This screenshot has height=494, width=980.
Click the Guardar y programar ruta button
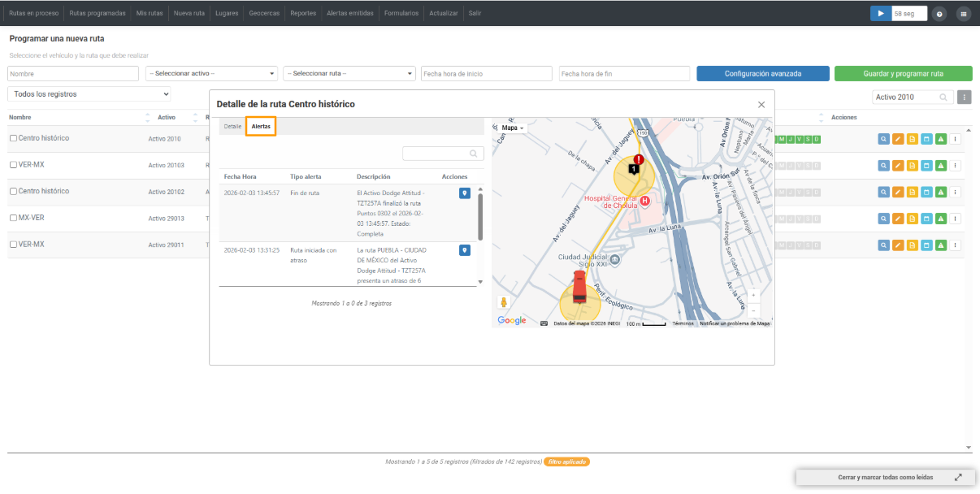click(x=904, y=74)
